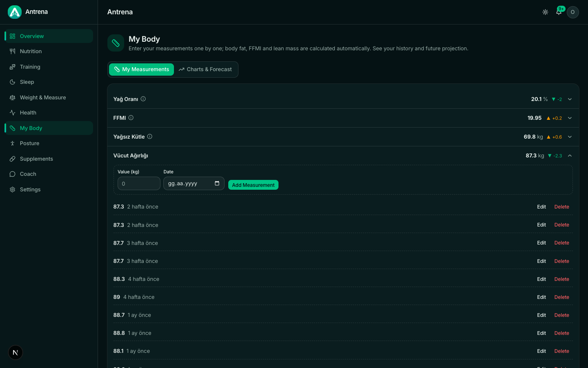
Task: Click the 20.1 % body fat value
Action: coord(539,99)
